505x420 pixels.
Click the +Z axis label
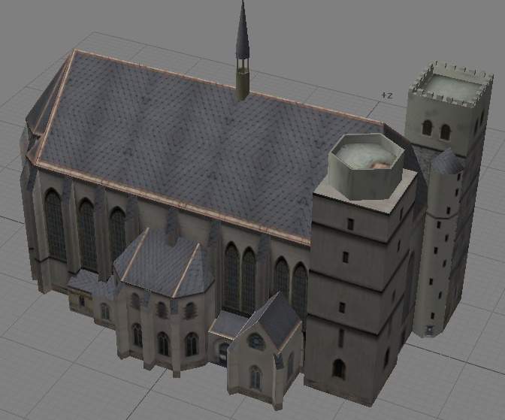[x=387, y=95]
